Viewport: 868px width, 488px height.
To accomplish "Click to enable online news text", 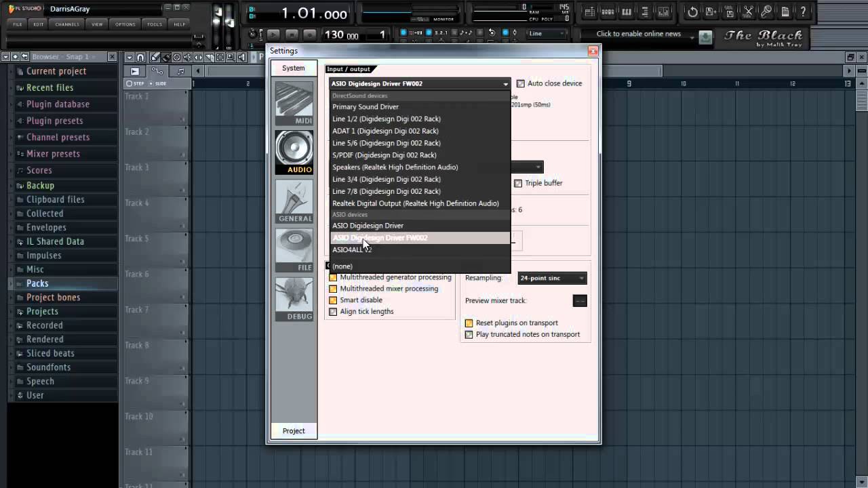I will pos(639,34).
